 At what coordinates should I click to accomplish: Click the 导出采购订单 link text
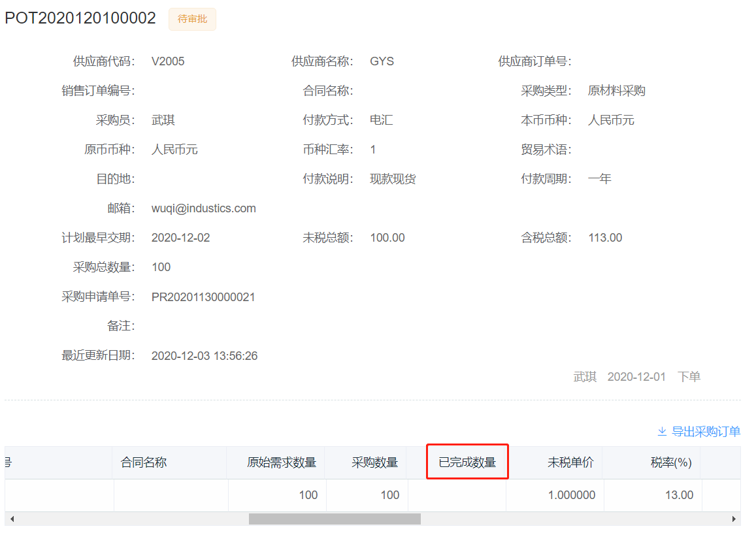706,432
